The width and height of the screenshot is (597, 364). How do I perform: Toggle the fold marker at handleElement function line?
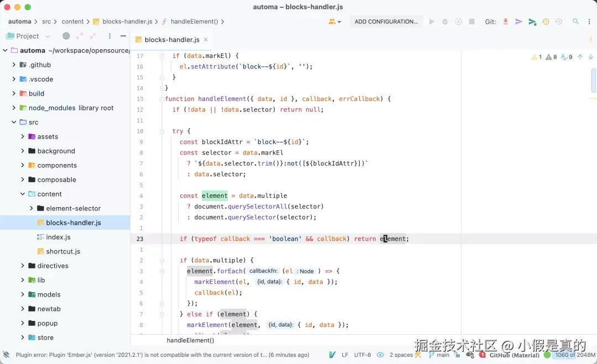click(x=162, y=99)
